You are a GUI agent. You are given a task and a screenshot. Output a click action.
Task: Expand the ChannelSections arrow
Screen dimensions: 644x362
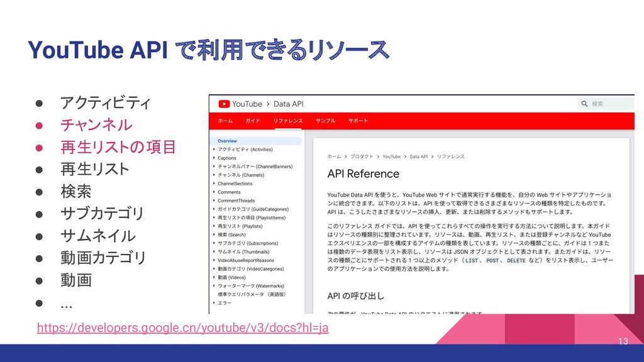pyautogui.click(x=214, y=184)
